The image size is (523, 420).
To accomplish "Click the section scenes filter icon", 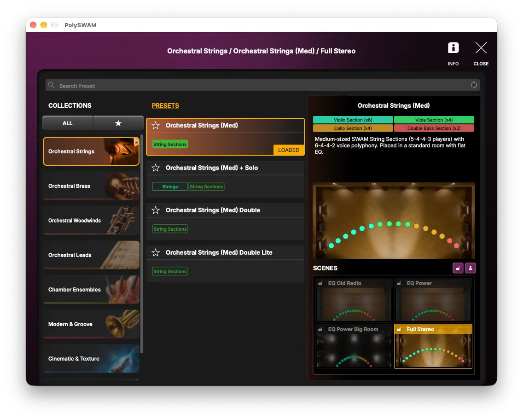I will pos(458,268).
